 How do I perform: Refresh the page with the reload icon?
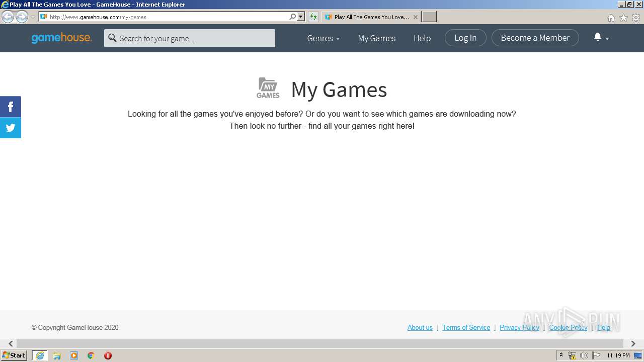[313, 17]
